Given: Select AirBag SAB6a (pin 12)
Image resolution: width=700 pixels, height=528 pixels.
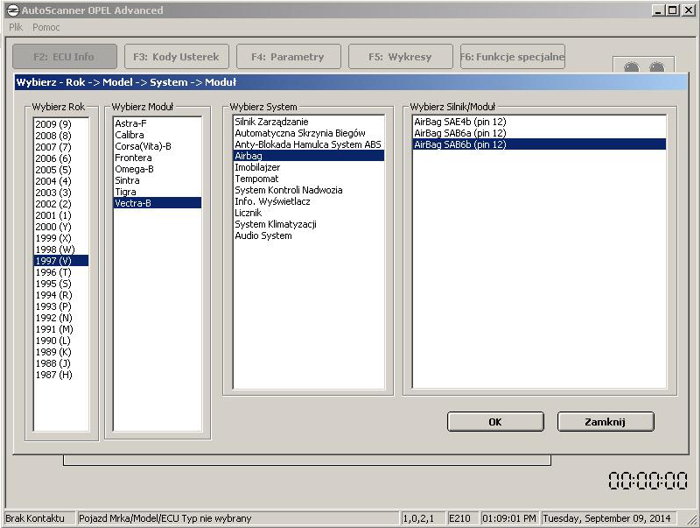Looking at the screenshot, I should (460, 133).
